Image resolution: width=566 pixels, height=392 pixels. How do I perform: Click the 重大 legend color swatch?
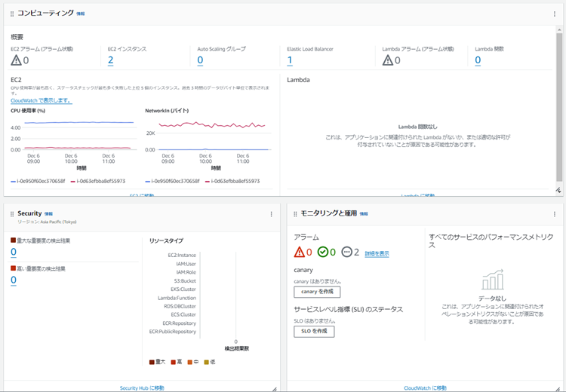coord(152,362)
